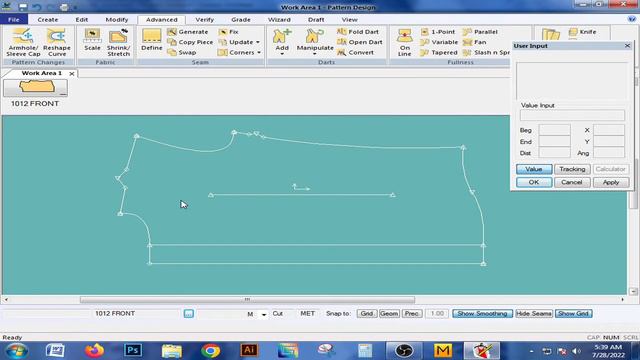Click the Undo icon in title bar
The height and width of the screenshot is (360, 640).
(37, 7)
